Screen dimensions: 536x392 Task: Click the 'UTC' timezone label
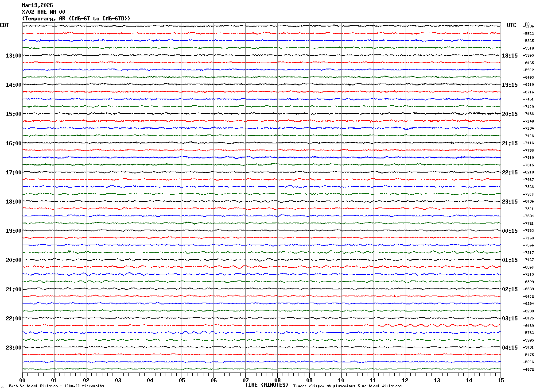tap(512, 25)
